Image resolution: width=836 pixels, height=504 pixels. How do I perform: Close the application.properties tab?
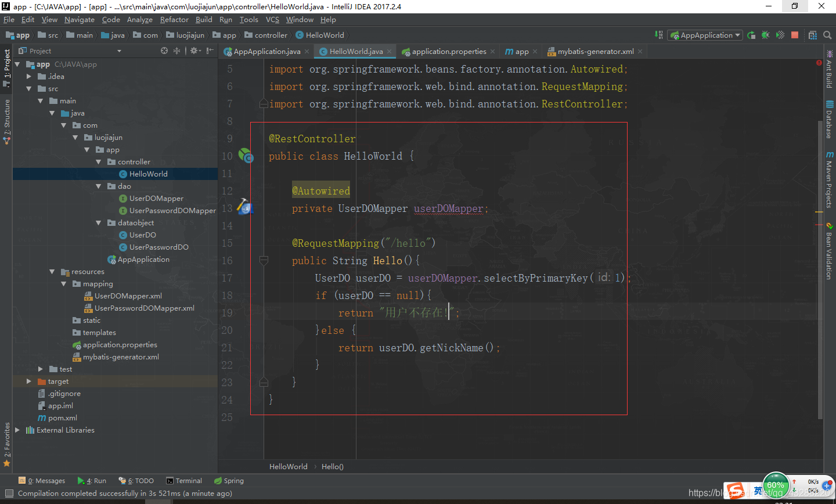tap(493, 52)
